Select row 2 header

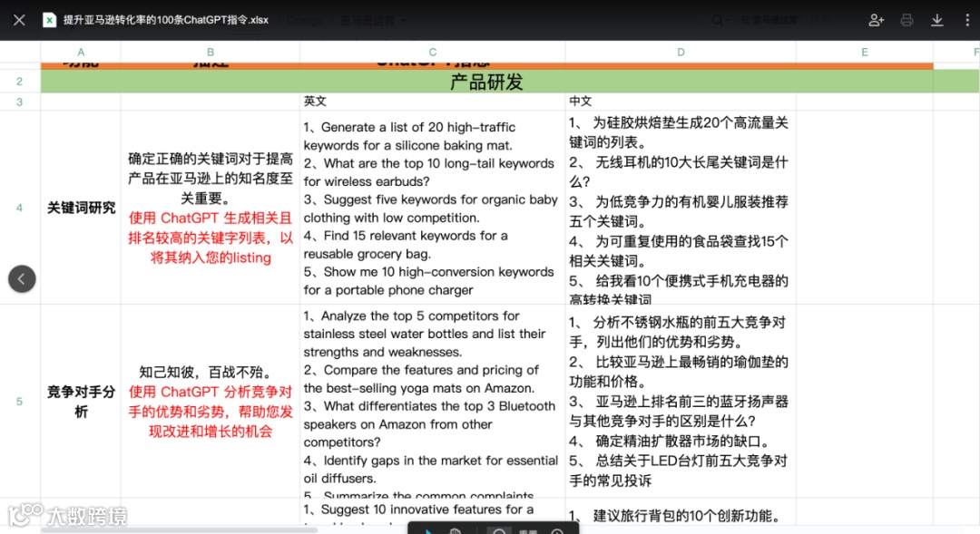click(20, 82)
